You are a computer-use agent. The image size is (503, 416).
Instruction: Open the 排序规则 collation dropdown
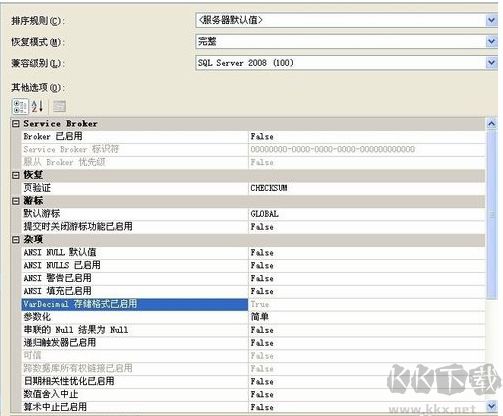point(491,21)
